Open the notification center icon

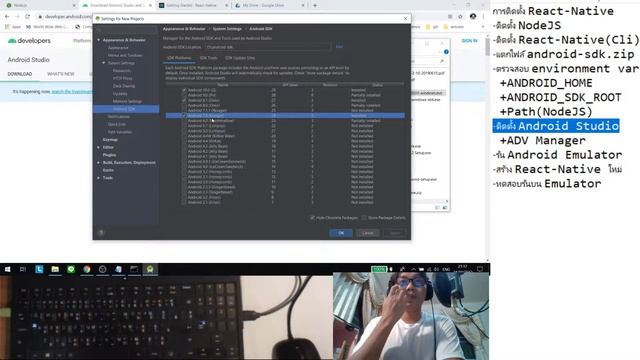point(480,269)
